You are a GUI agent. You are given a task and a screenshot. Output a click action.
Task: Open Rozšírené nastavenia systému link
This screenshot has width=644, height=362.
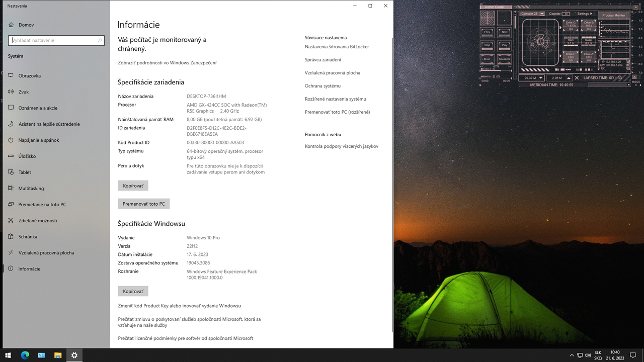tap(336, 99)
